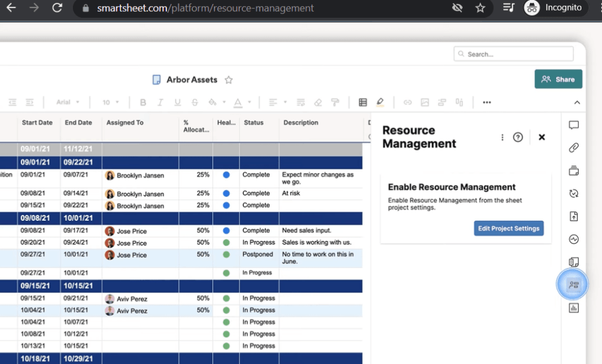This screenshot has height=364, width=602.
Task: Open the Activity Log icon
Action: tap(574, 240)
